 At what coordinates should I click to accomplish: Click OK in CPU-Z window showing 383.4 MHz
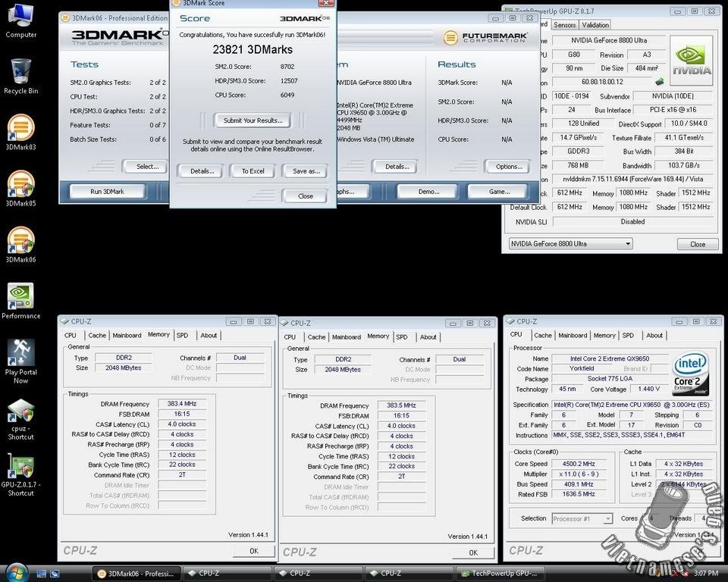pyautogui.click(x=253, y=551)
